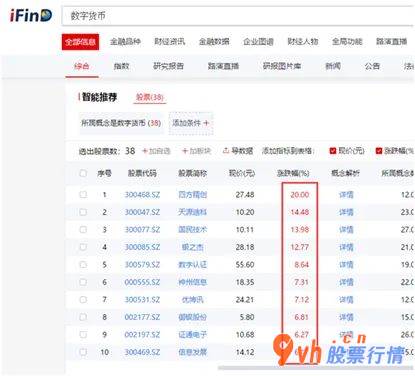Open stock code 002197.SZ

pos(142,335)
